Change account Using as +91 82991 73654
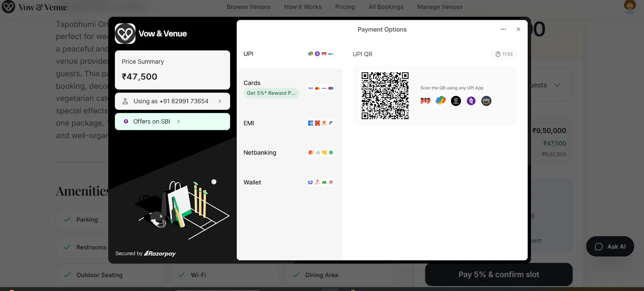The height and width of the screenshot is (291, 644). [x=172, y=101]
